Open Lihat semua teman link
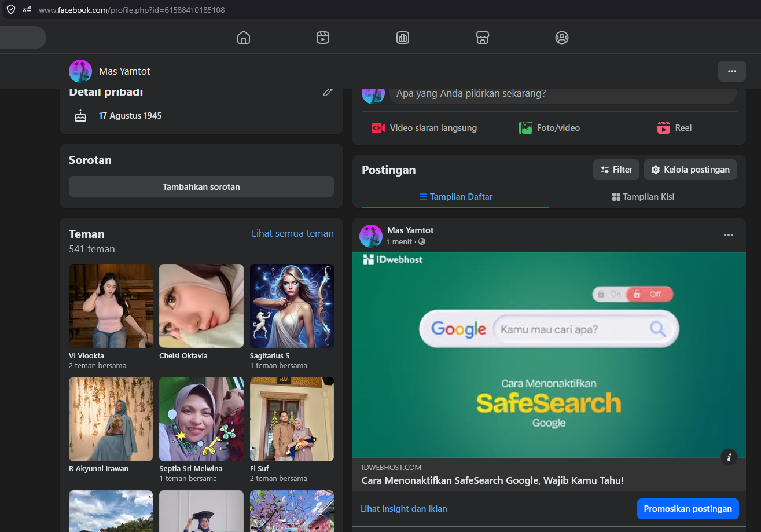The height and width of the screenshot is (532, 761). pos(293,233)
